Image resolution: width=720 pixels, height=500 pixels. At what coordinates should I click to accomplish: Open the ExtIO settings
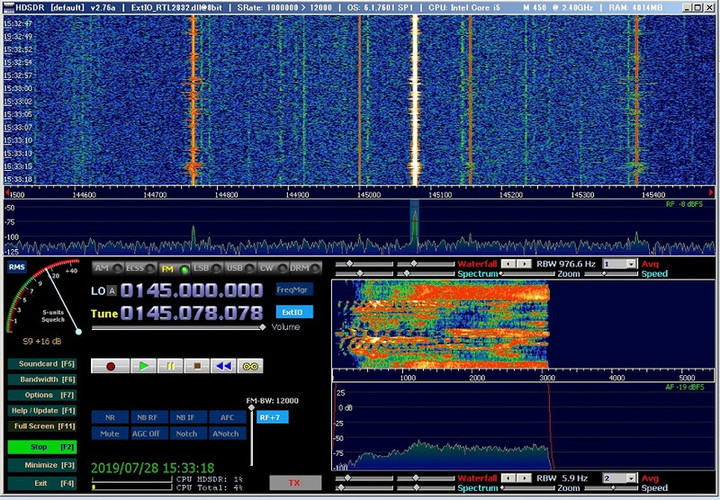coord(294,313)
